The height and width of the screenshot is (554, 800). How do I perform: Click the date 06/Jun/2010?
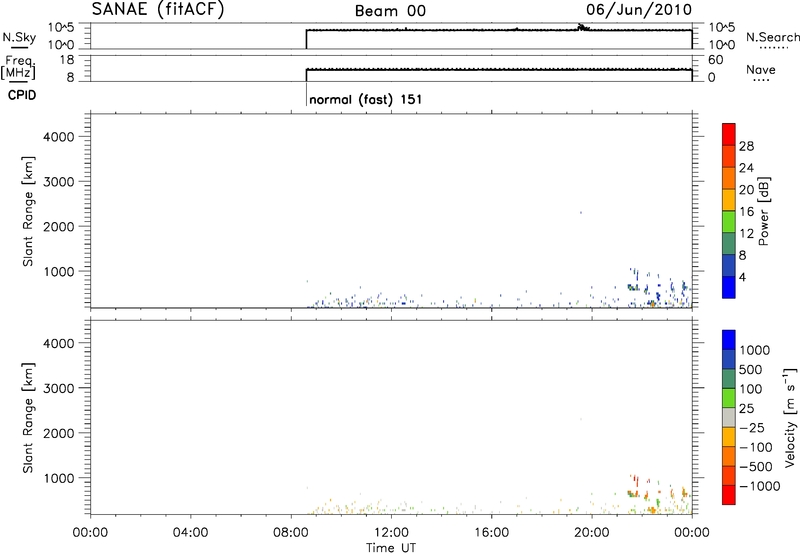(639, 10)
